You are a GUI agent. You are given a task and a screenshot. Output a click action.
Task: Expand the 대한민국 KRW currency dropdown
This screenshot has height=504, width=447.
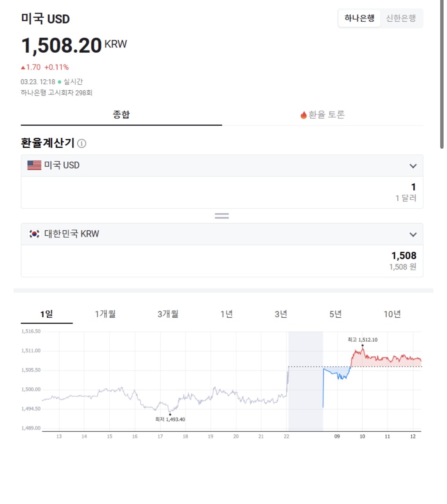click(x=413, y=235)
